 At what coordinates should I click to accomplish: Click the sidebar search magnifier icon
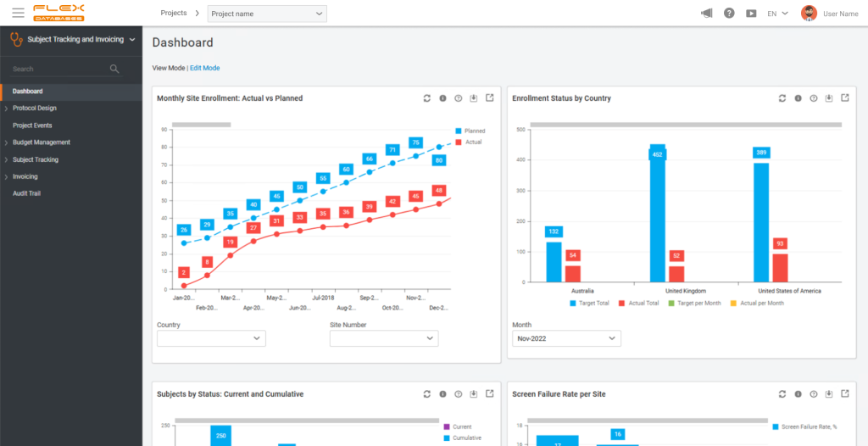click(x=114, y=69)
